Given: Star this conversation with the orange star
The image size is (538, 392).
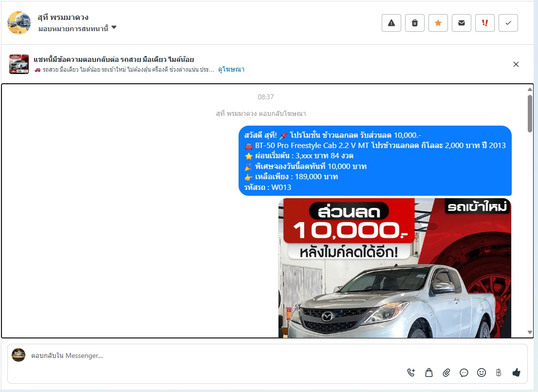Looking at the screenshot, I should (438, 23).
